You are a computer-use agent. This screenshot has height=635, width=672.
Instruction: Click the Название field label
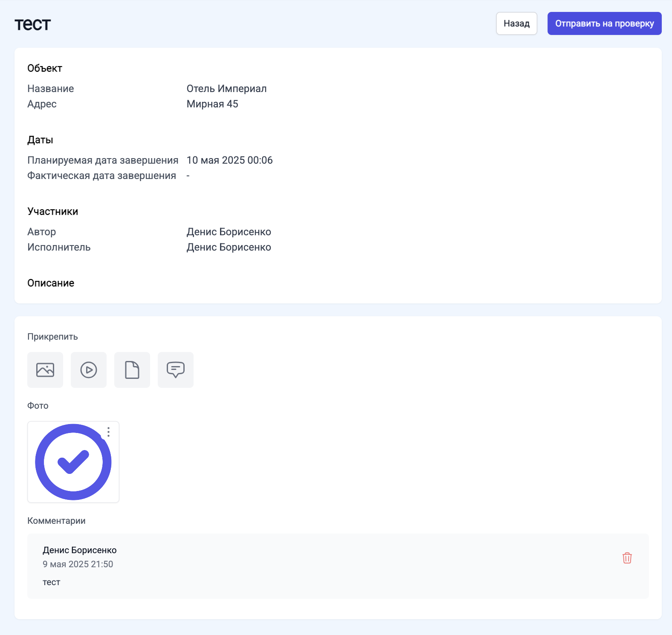[x=51, y=89]
